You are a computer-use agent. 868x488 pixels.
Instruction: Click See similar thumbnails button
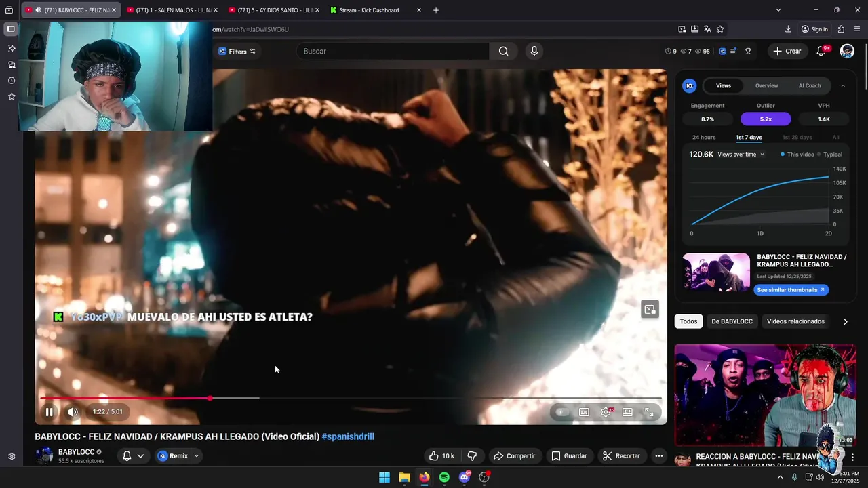point(791,290)
